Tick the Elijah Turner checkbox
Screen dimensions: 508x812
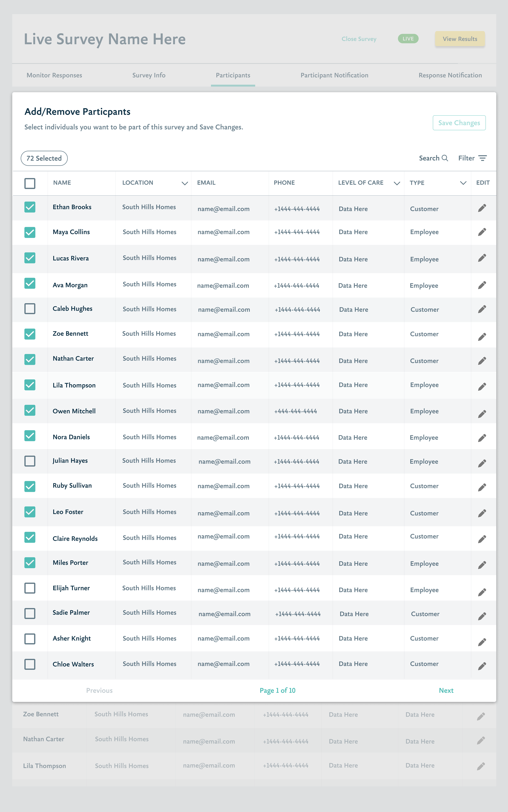30,588
